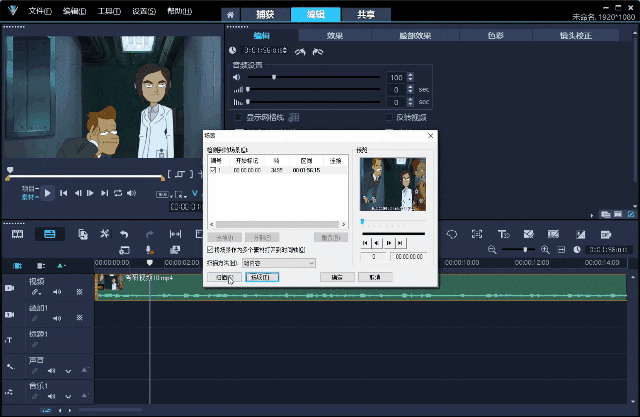The height and width of the screenshot is (417, 640).
Task: Click the home tab icon
Action: (x=231, y=15)
